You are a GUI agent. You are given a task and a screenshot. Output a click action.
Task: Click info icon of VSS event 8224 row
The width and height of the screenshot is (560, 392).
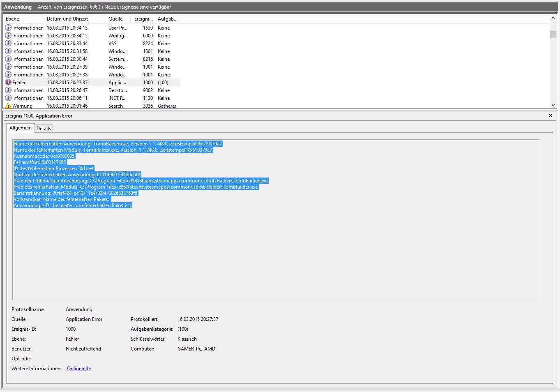click(8, 43)
